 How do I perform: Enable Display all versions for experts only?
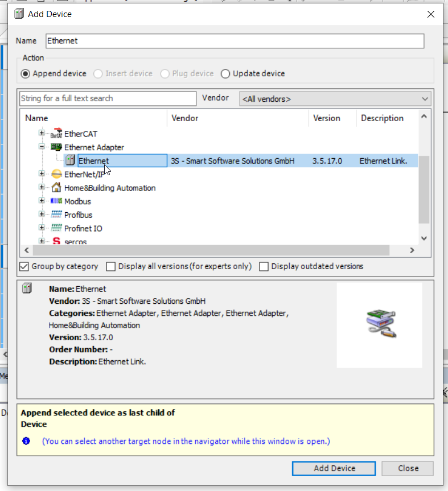pos(110,266)
